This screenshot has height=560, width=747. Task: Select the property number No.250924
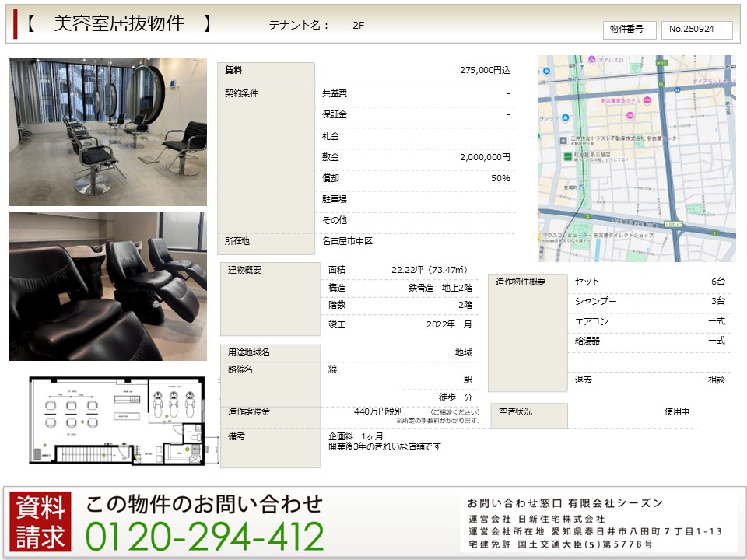(x=696, y=30)
